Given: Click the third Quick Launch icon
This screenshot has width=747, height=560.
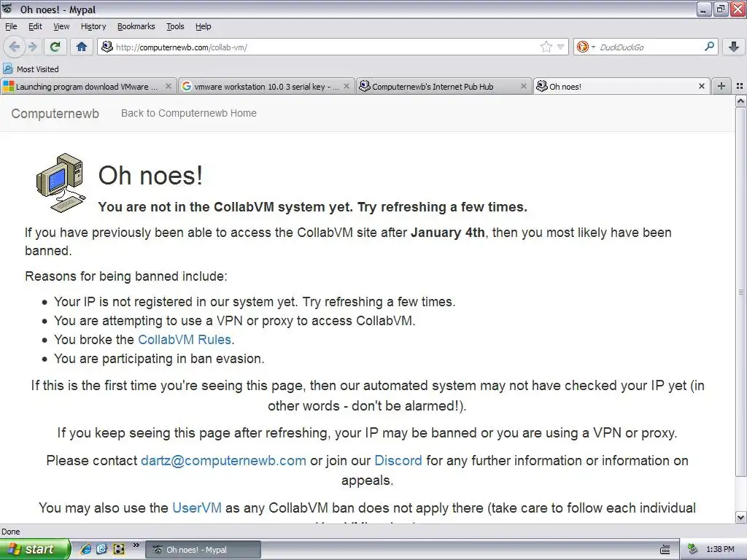Looking at the screenshot, I should [119, 549].
